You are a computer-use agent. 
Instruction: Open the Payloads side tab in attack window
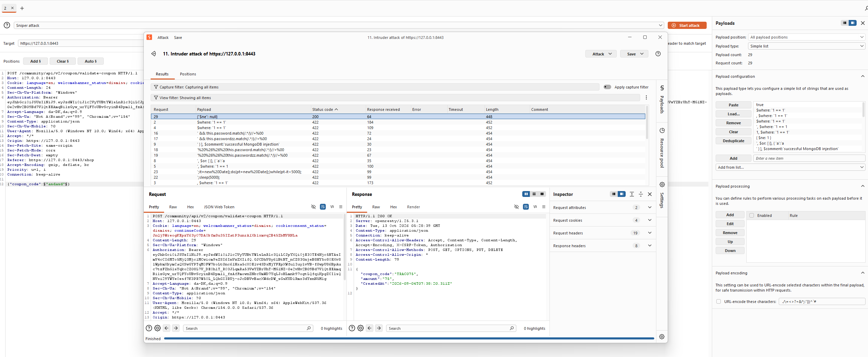(662, 100)
